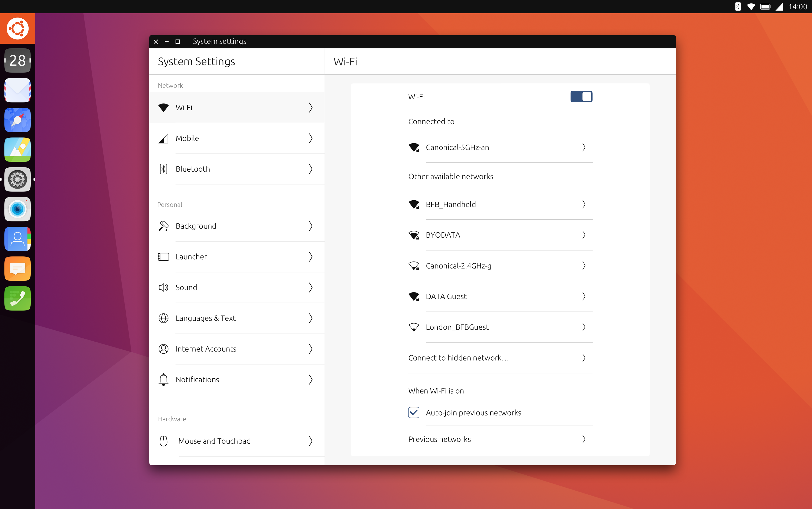812x509 pixels.
Task: Open BFB_Handheld network chevron
Action: (584, 204)
